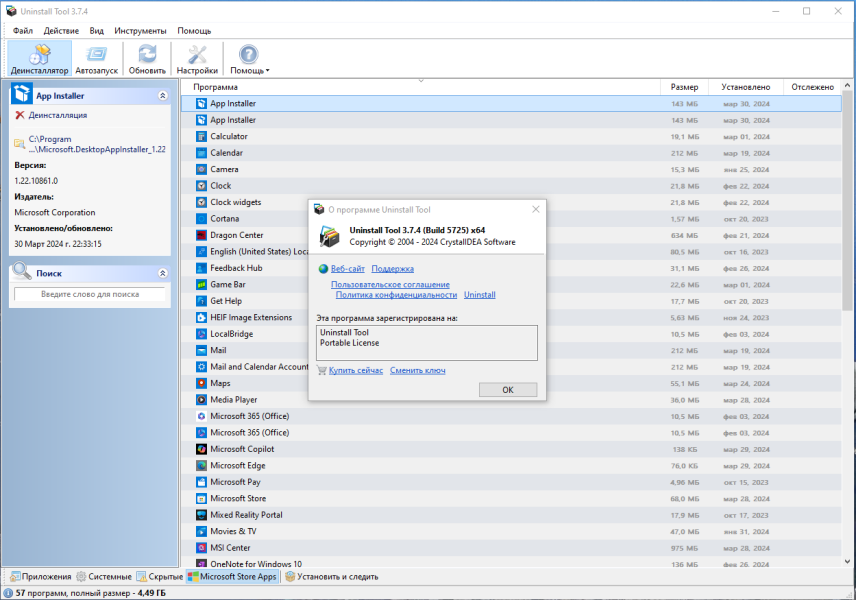
Task: Open the C:\Program install folder link
Action: pyautogui.click(x=97, y=144)
